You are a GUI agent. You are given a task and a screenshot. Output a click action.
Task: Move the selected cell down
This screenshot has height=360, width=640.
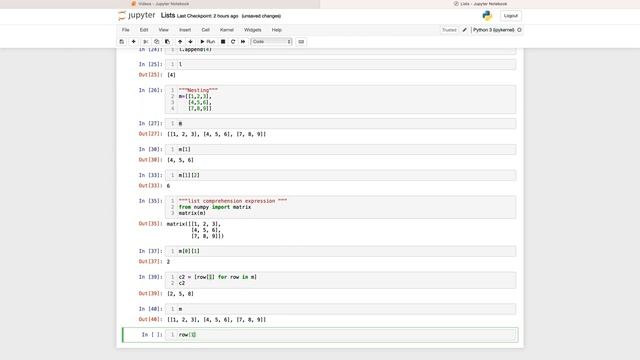(x=190, y=42)
